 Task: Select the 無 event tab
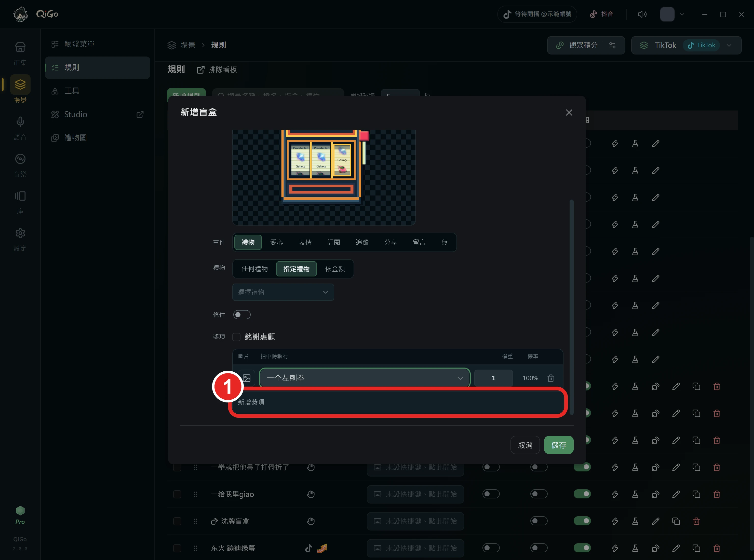point(444,242)
